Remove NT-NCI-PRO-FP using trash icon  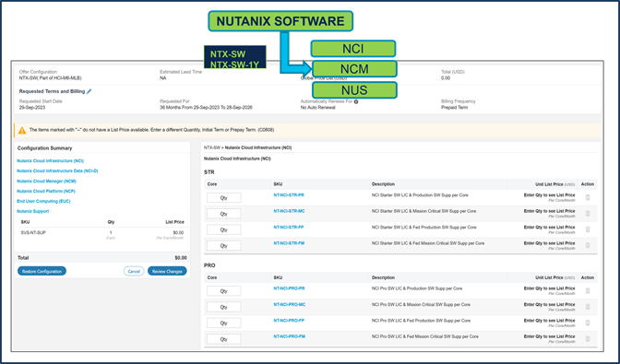tap(588, 323)
